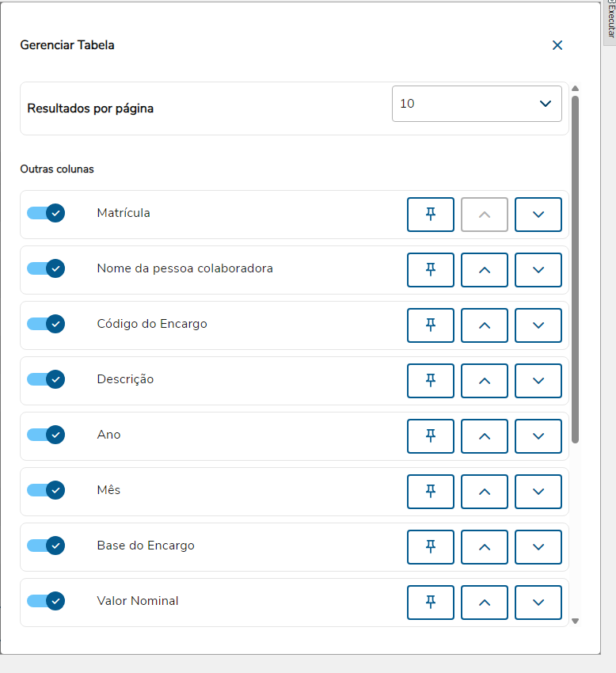Disable the Matrícula column toggle

(46, 213)
